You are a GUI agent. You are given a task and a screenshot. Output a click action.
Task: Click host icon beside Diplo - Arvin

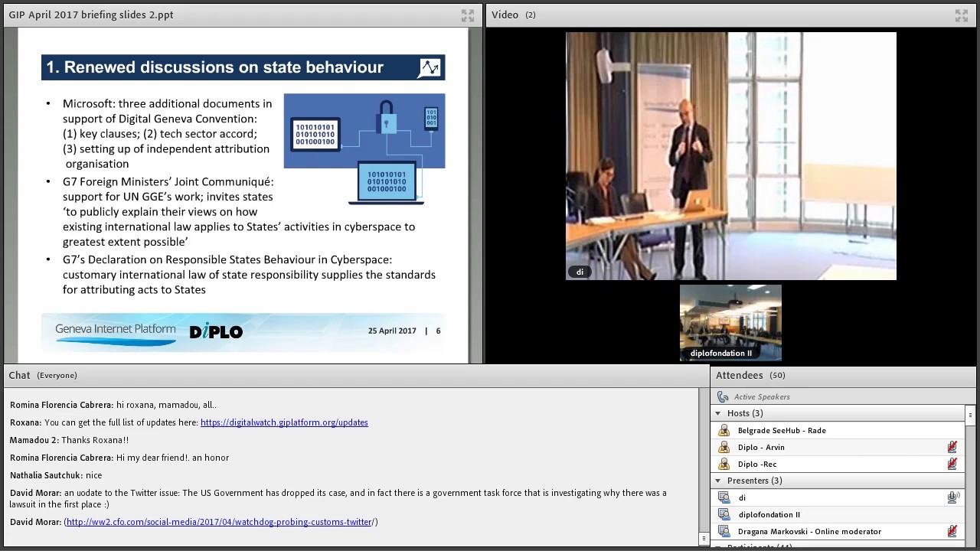click(724, 447)
